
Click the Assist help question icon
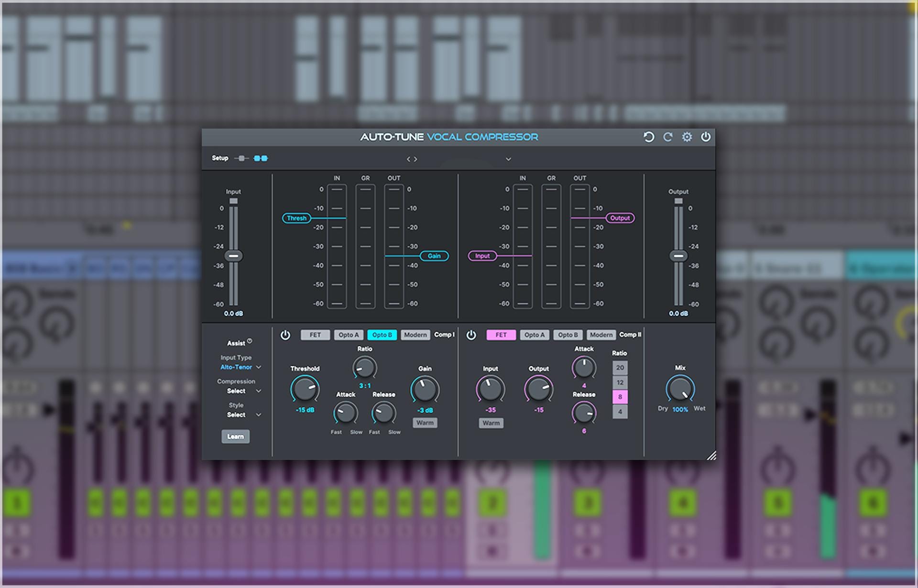(x=250, y=341)
